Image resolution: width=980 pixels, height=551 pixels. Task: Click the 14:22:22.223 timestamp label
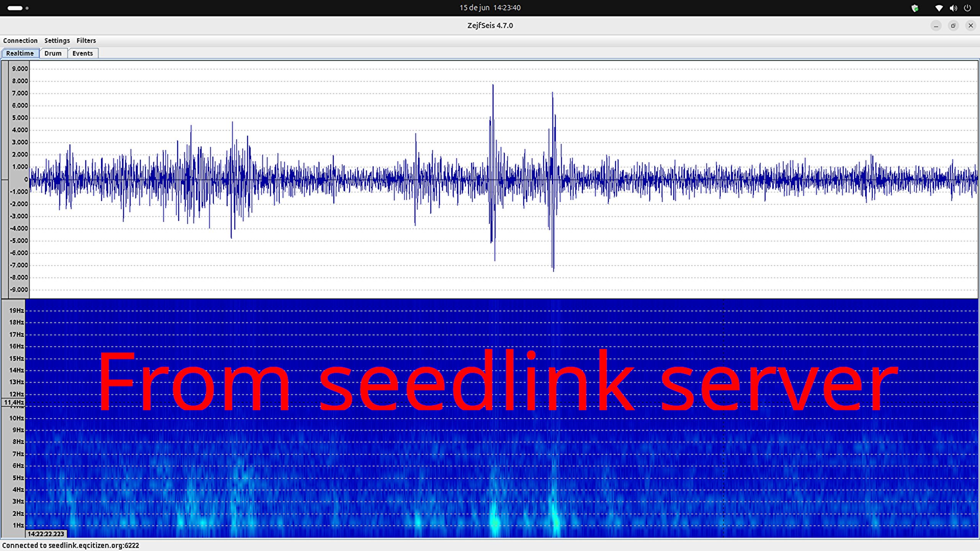[x=46, y=534]
